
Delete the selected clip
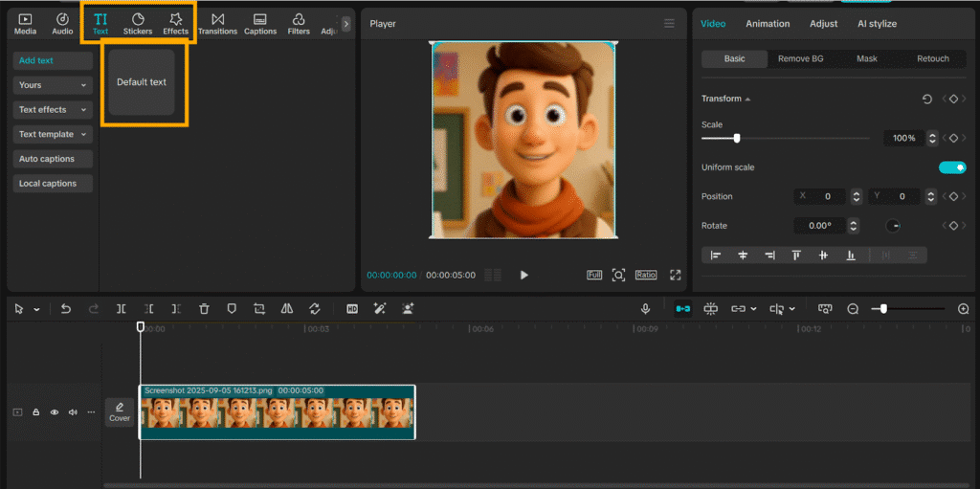[x=204, y=309]
